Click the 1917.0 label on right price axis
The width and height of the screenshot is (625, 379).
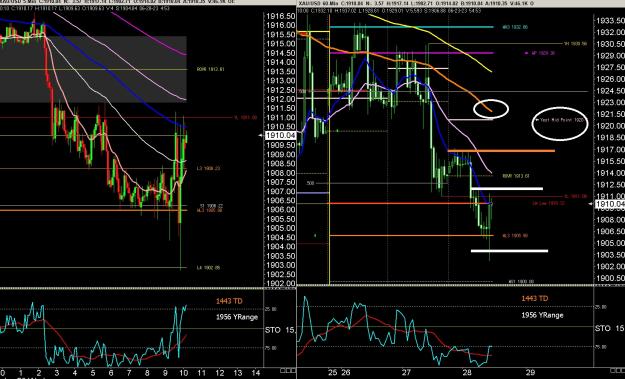[610, 149]
